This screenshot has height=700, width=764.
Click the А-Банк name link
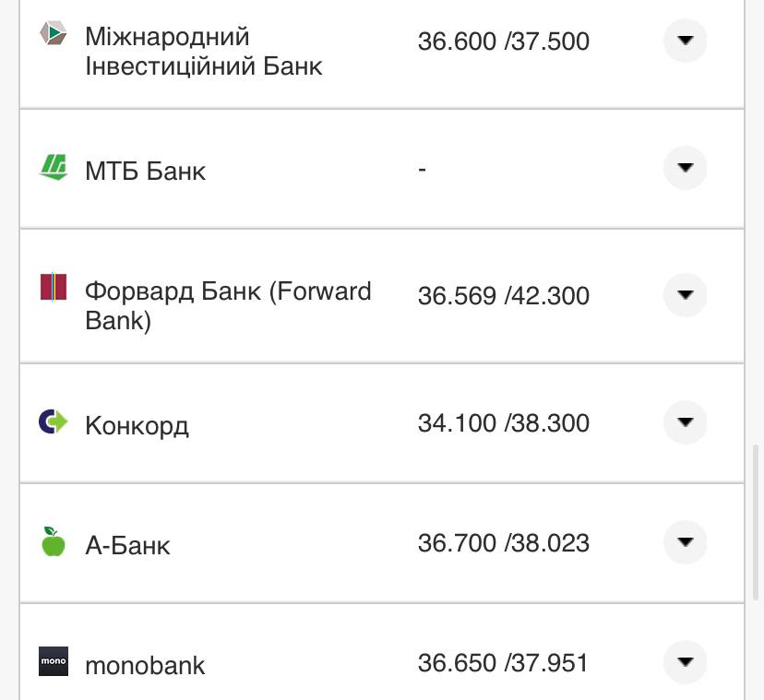pyautogui.click(x=128, y=545)
